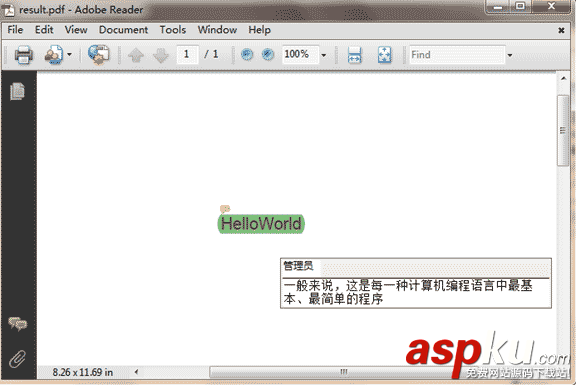Click vertical scrollbar up arrow
576x385 pixels.
click(563, 78)
